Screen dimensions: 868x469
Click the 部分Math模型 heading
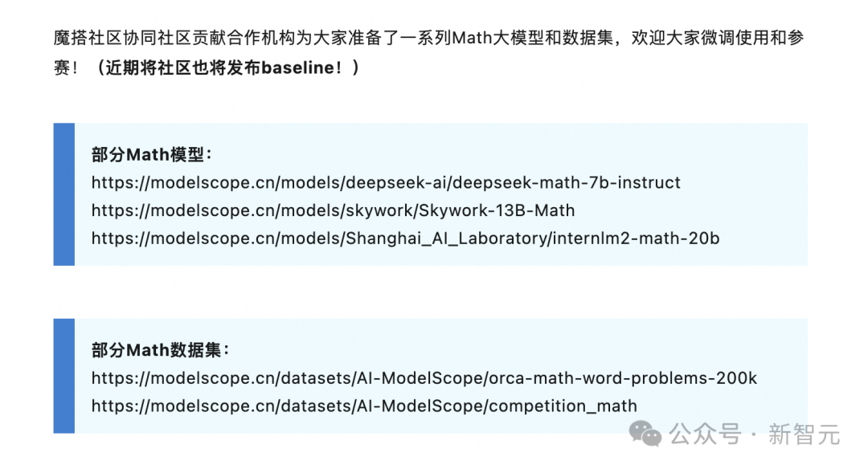coord(152,154)
